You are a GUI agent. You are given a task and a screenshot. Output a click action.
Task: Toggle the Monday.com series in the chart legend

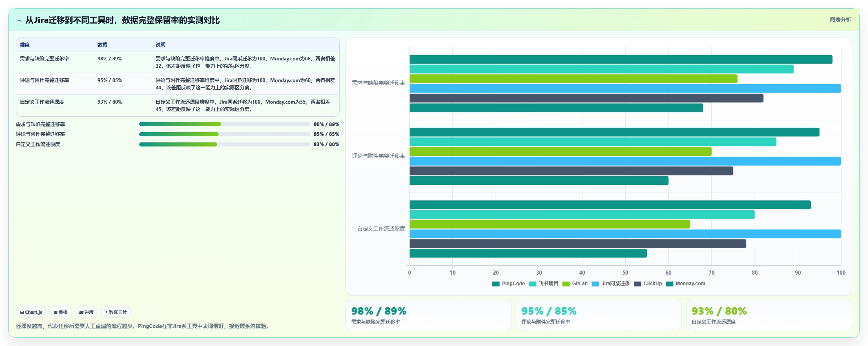(685, 284)
